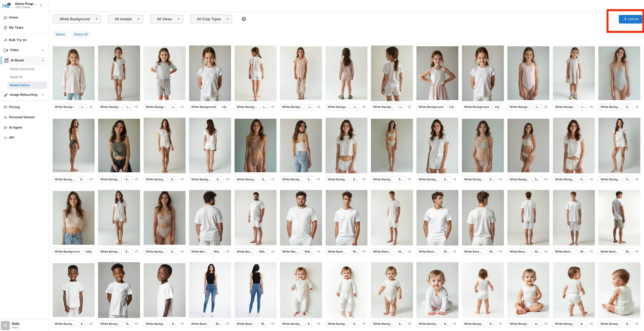Click Home sidebar label
Viewport: 644px width, 331px height.
coord(13,17)
